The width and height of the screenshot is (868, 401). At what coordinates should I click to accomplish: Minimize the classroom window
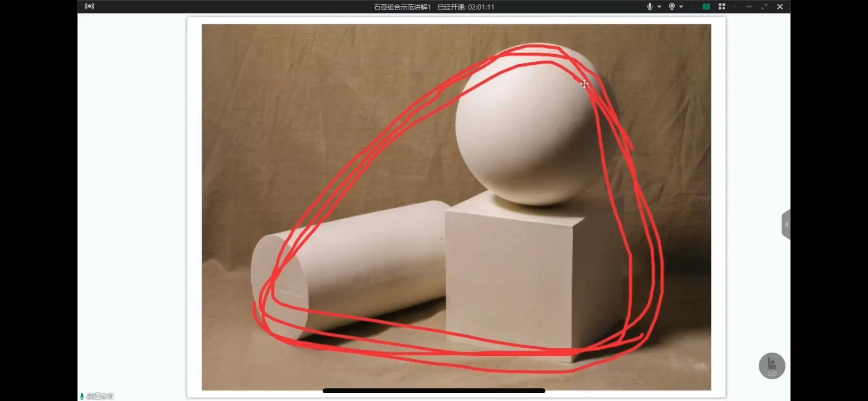click(749, 7)
